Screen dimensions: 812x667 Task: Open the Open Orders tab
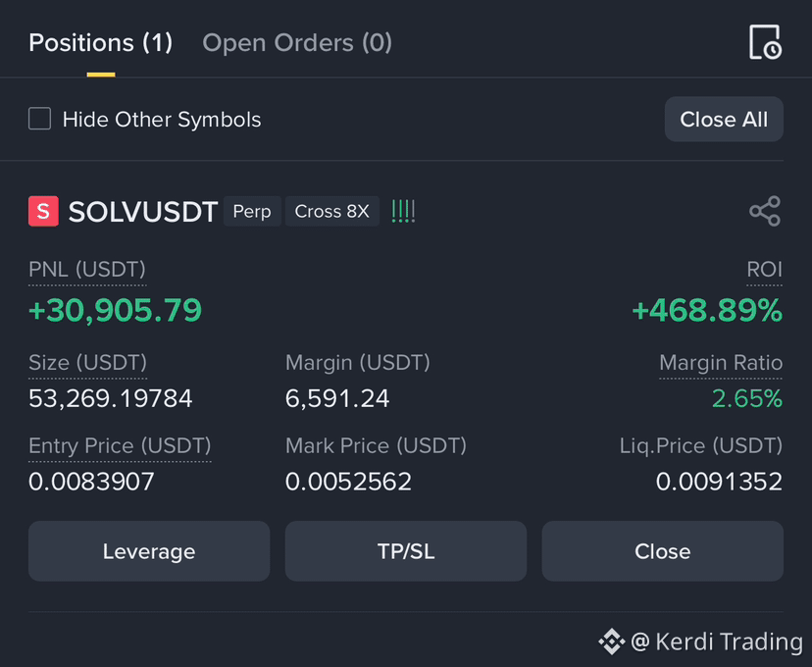click(x=297, y=42)
